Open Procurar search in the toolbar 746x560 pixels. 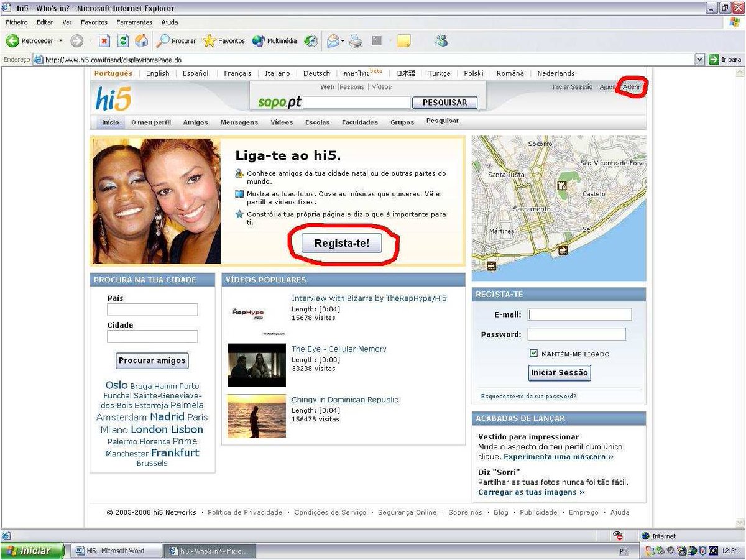tap(176, 41)
